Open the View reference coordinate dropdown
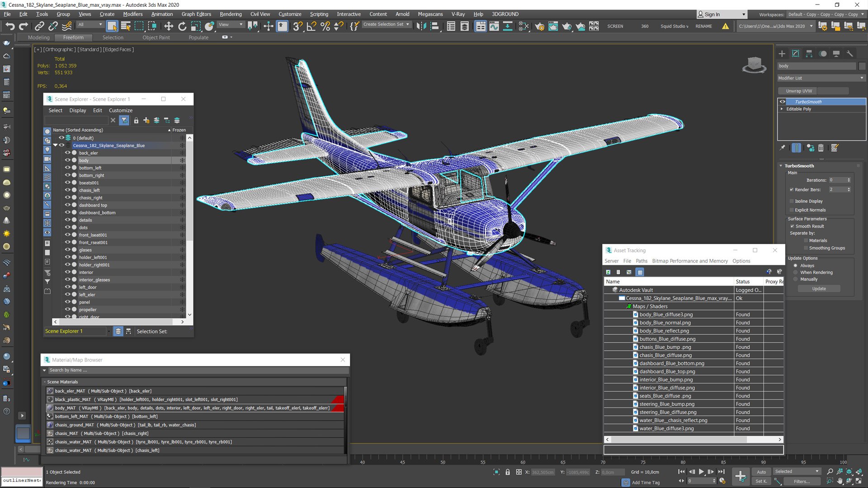 pyautogui.click(x=231, y=25)
